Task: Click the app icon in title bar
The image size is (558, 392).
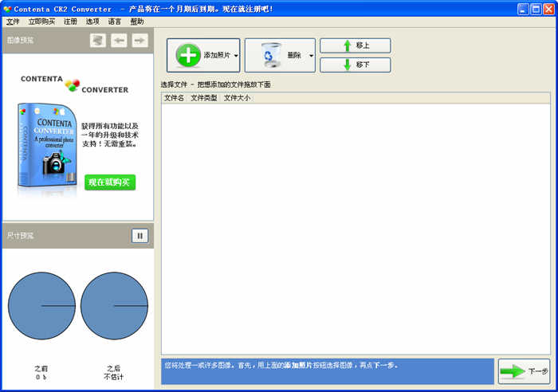Action: [7, 10]
